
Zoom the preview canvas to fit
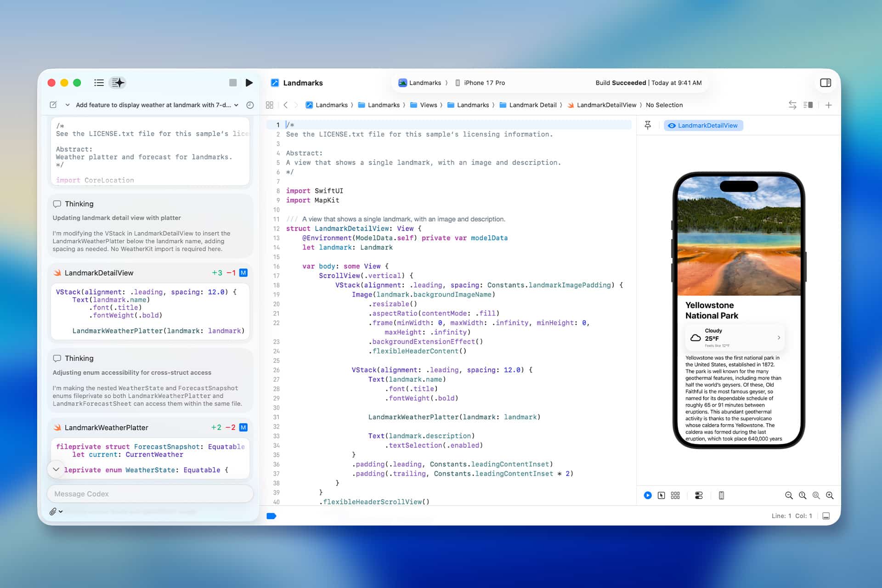[x=816, y=495]
